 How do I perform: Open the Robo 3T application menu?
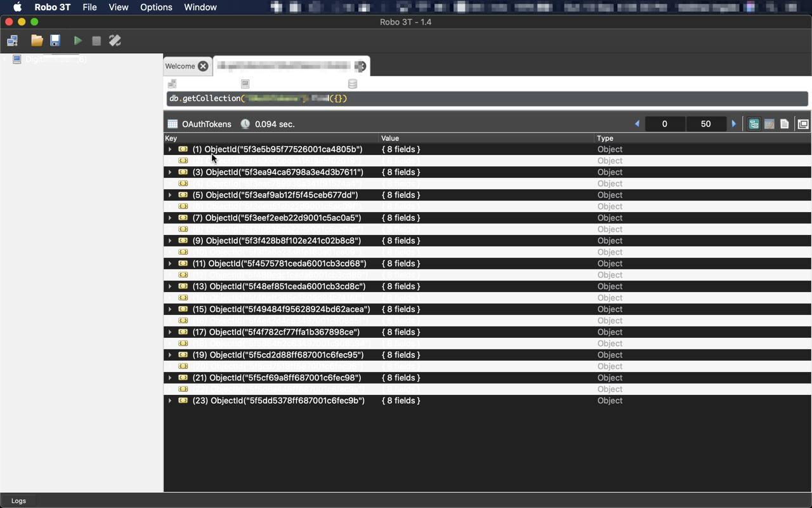point(53,7)
